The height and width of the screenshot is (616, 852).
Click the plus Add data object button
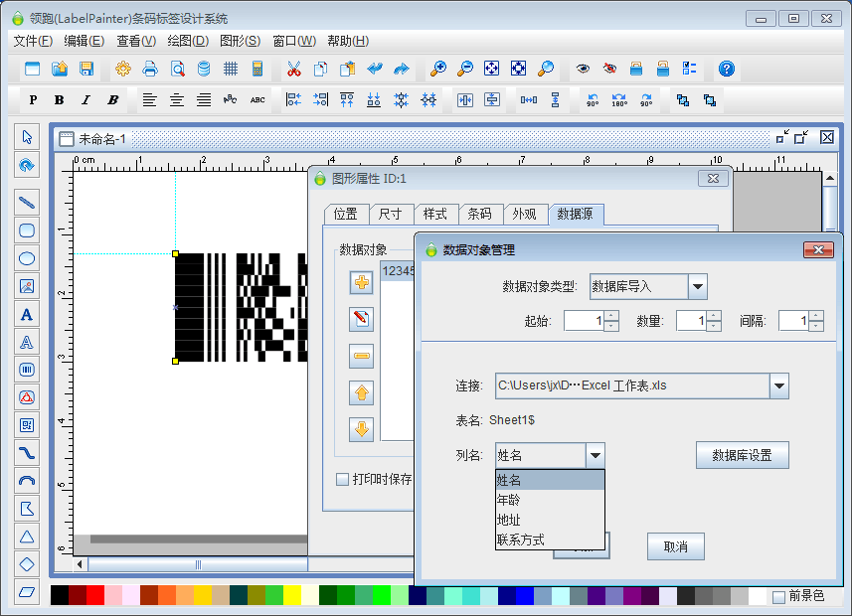pos(361,282)
